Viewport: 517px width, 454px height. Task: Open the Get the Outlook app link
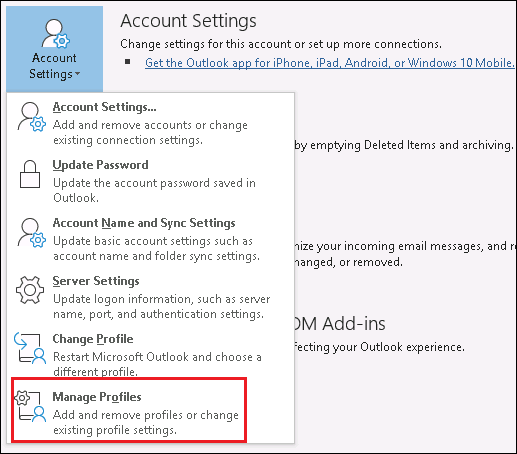[329, 63]
